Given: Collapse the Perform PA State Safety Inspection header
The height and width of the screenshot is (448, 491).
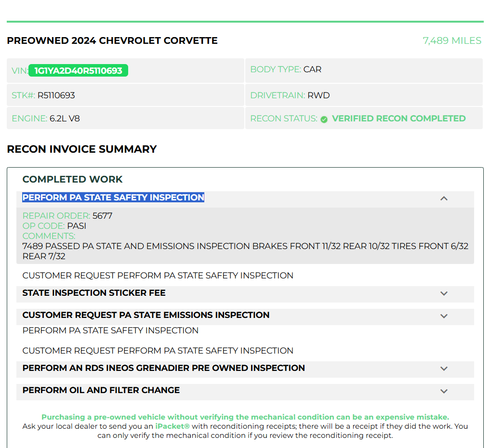Looking at the screenshot, I should coord(245,199).
